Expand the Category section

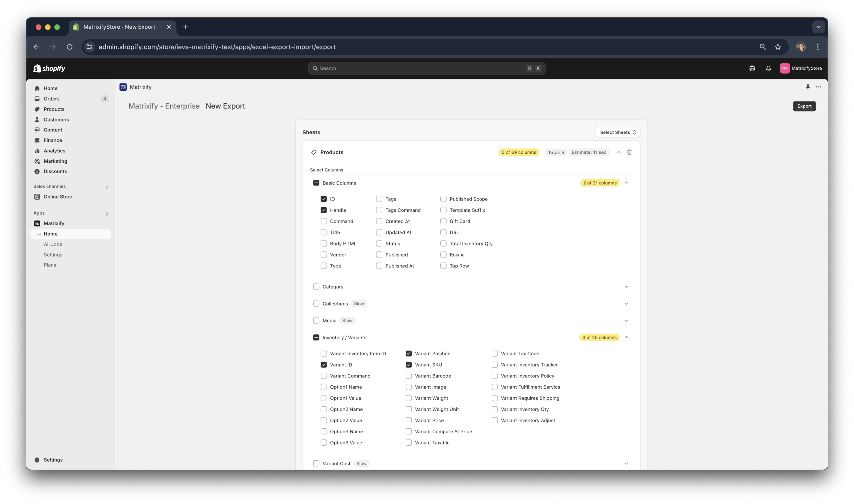pos(626,286)
